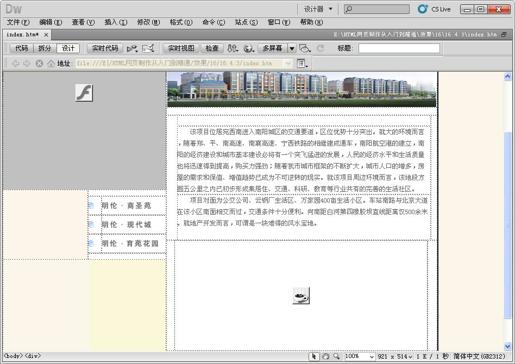Viewport: 515px width, 364px height.
Task: Select the zoom tool in status bar
Action: 337,356
